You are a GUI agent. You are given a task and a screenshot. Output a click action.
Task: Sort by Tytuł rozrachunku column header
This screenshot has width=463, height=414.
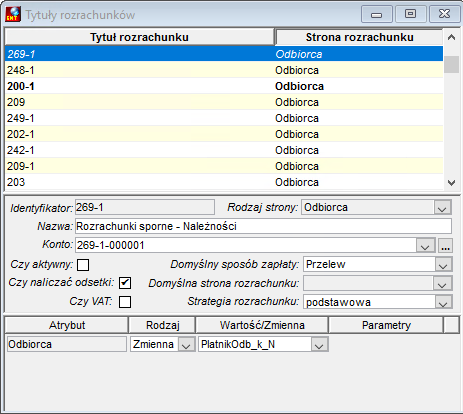[x=139, y=37]
